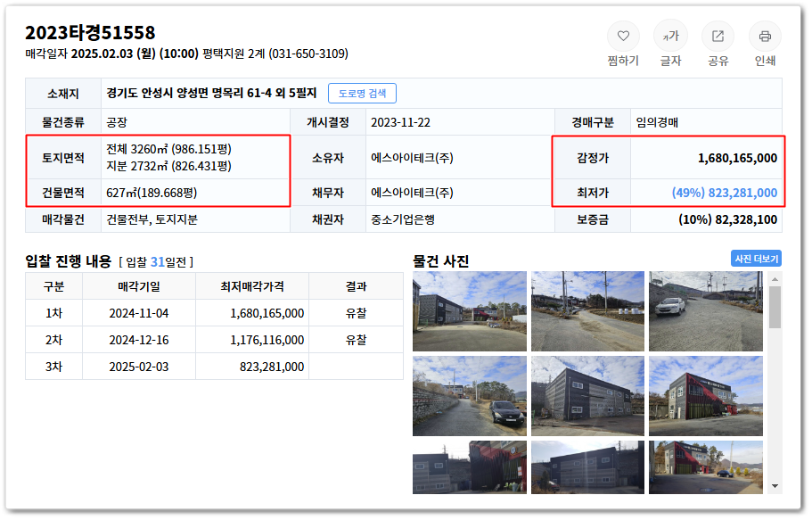
Task: Click 개시결정 date 2023-11-22
Action: [x=400, y=122]
